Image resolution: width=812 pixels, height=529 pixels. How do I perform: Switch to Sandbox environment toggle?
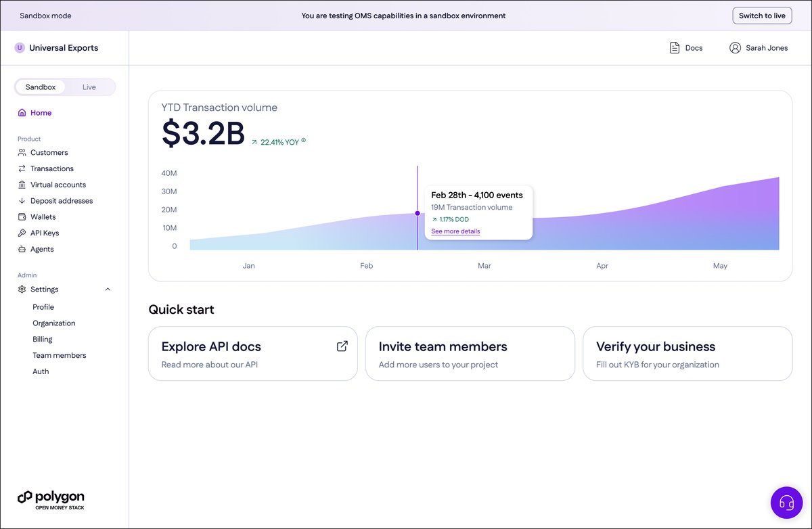[x=41, y=87]
